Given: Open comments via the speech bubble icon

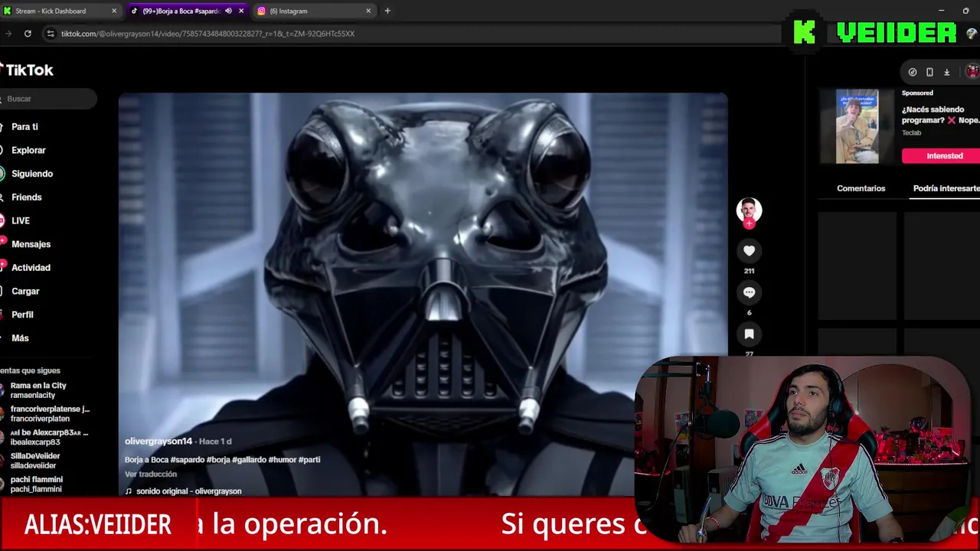Looking at the screenshot, I should (749, 292).
